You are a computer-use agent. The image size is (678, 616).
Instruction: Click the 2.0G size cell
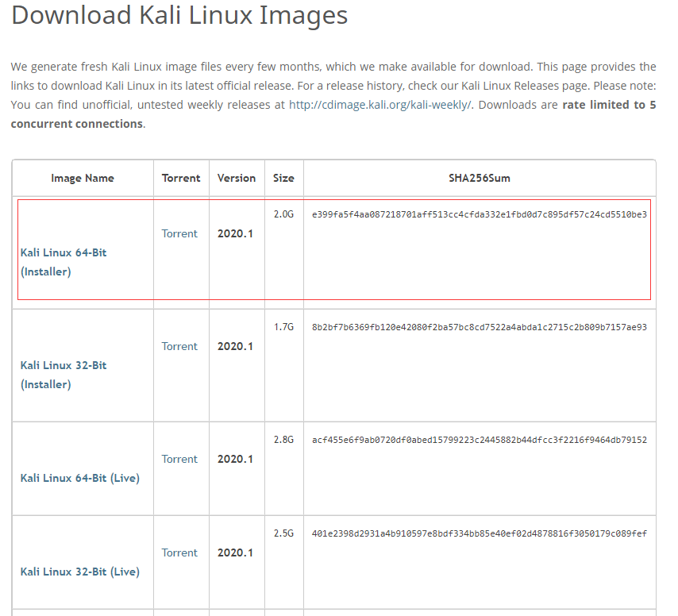(x=283, y=214)
